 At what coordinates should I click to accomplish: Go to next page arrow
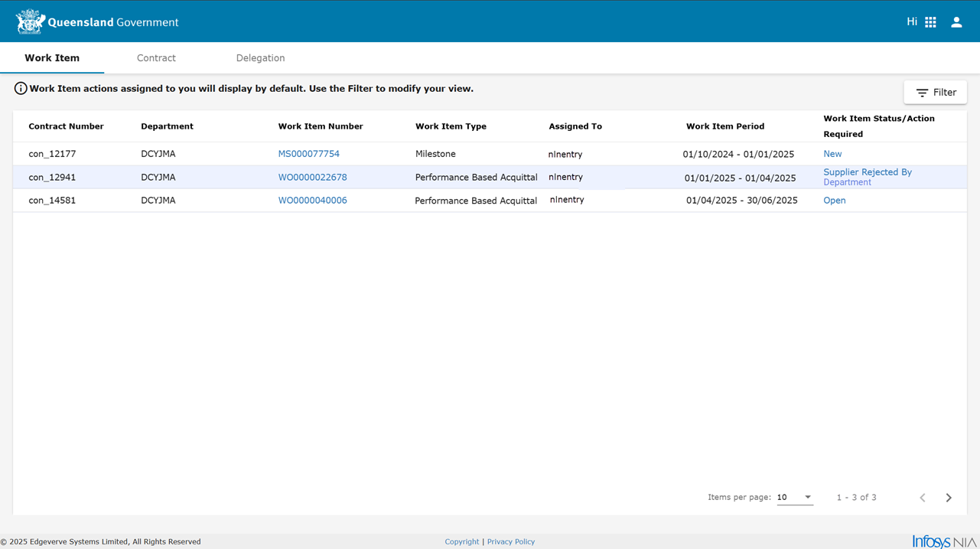click(x=949, y=498)
